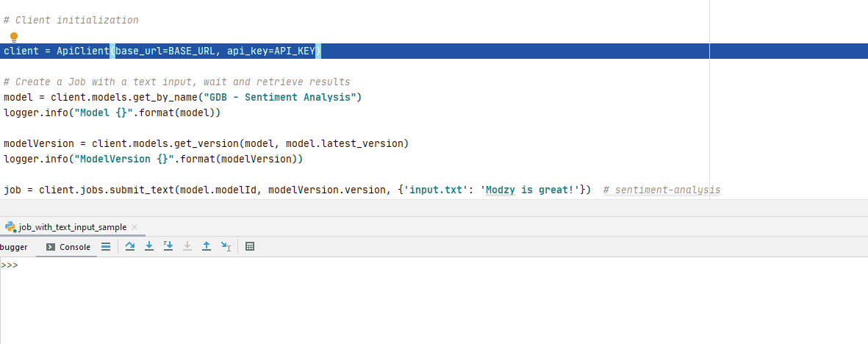Click the Python file icon on debug tab
Screen dimensions: 868x344
[x=10, y=227]
